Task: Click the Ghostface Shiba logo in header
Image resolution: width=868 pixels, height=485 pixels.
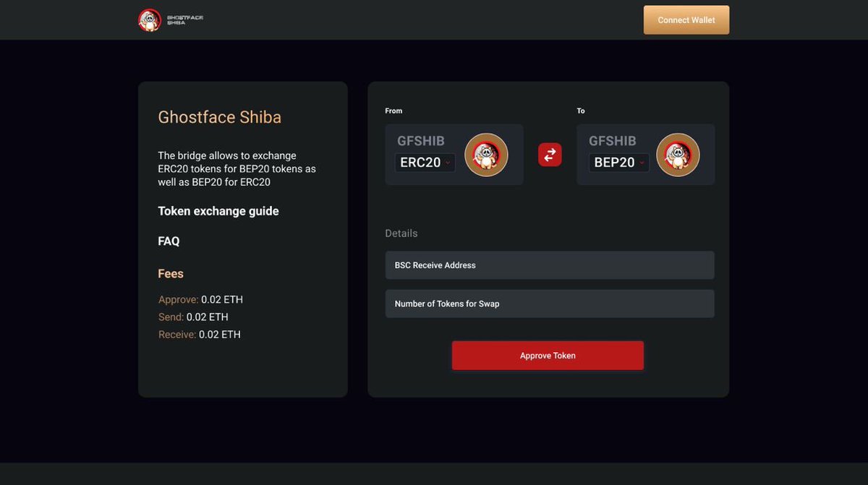Action: point(171,20)
